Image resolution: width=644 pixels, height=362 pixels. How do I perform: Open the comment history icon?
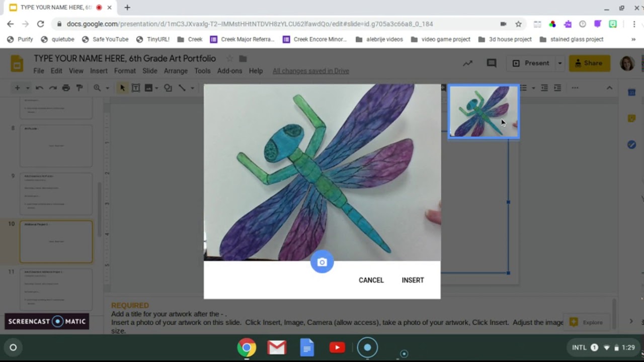(x=492, y=63)
